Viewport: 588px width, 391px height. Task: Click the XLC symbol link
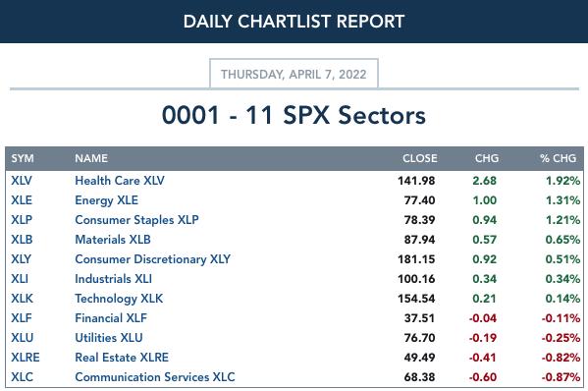click(22, 376)
